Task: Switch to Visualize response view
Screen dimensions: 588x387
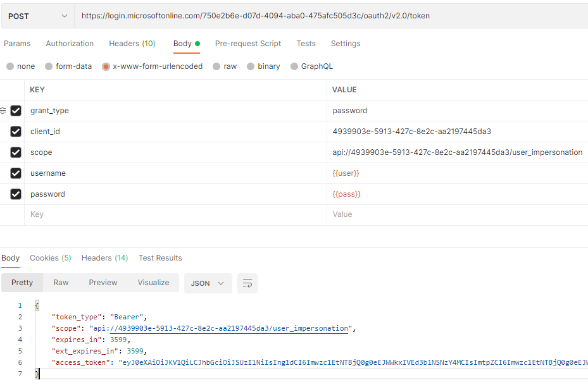Action: click(153, 283)
